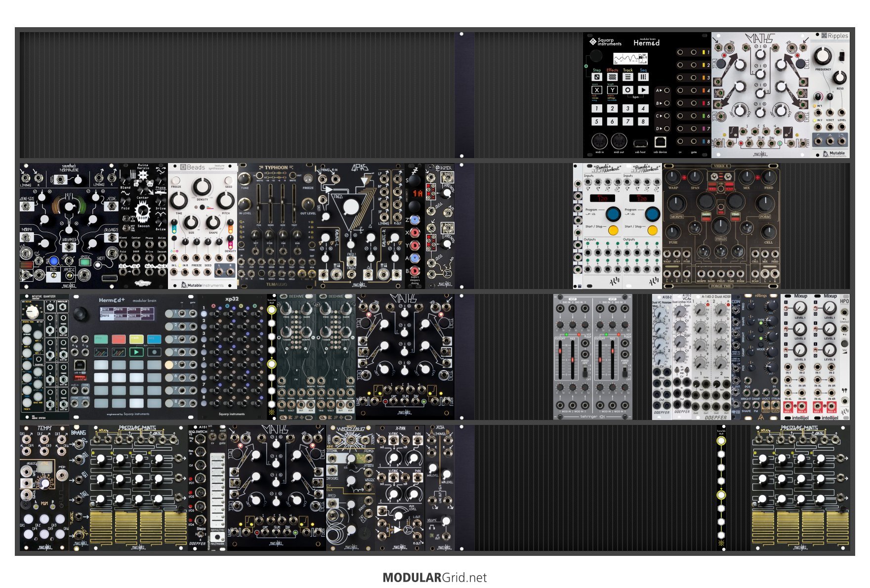Turn the Ripples FREQUENCY knob

(823, 56)
